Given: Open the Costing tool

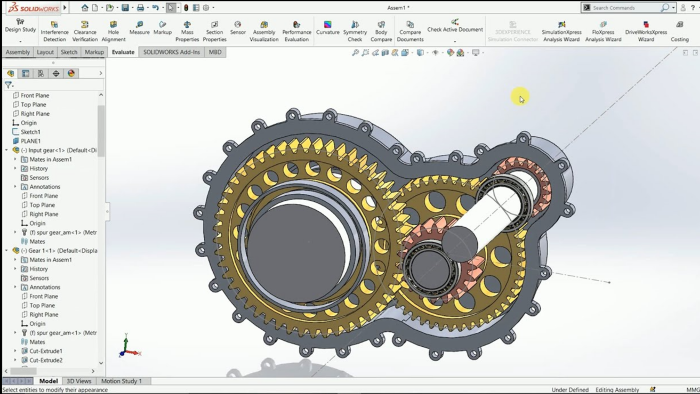Looking at the screenshot, I should [x=679, y=31].
